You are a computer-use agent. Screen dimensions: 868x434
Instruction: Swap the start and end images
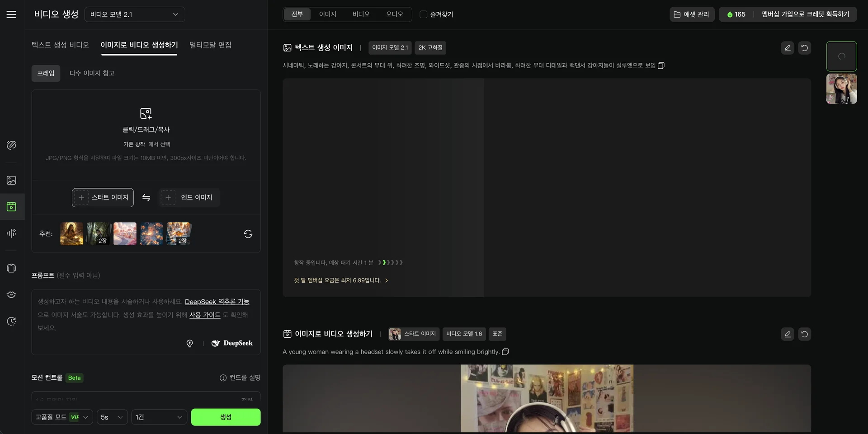[146, 198]
